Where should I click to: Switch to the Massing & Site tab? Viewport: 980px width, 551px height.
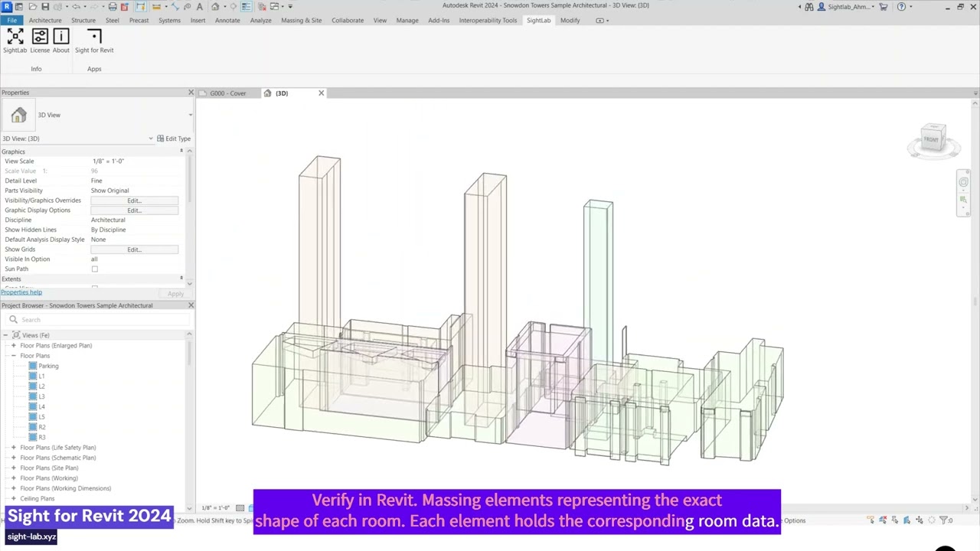[302, 21]
